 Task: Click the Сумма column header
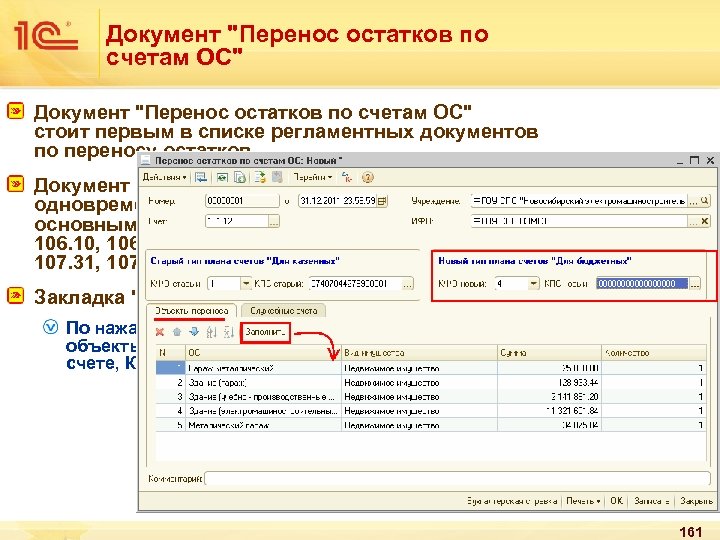(550, 353)
